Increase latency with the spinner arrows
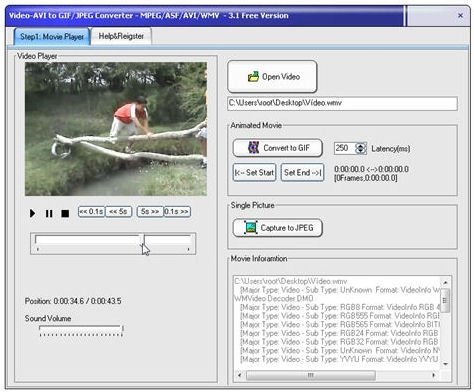Screen dimensions: 474x392 tap(361, 145)
